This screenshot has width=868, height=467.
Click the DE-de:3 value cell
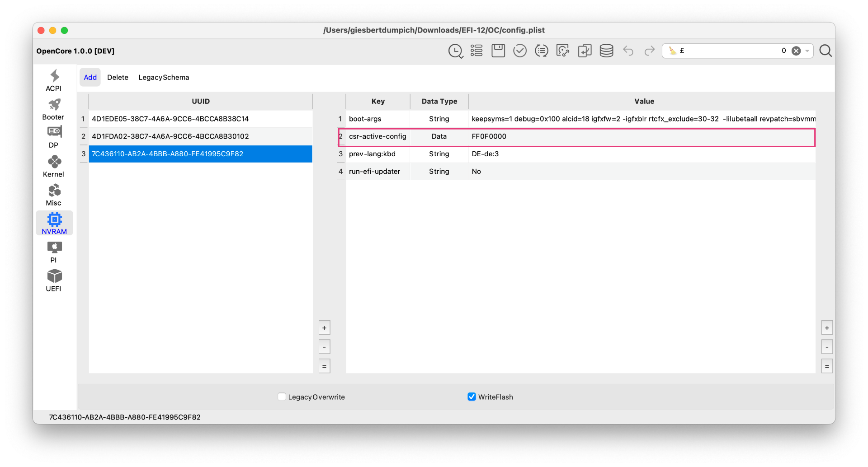(642, 154)
